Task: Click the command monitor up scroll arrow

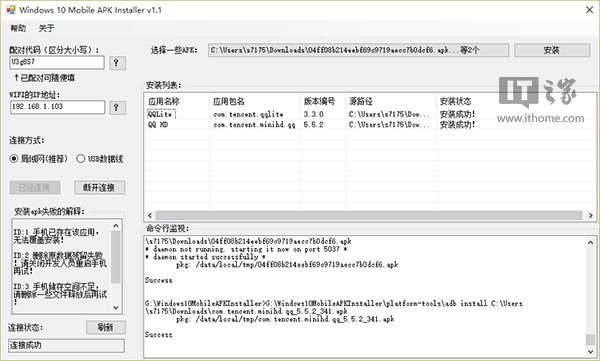Action: click(590, 242)
